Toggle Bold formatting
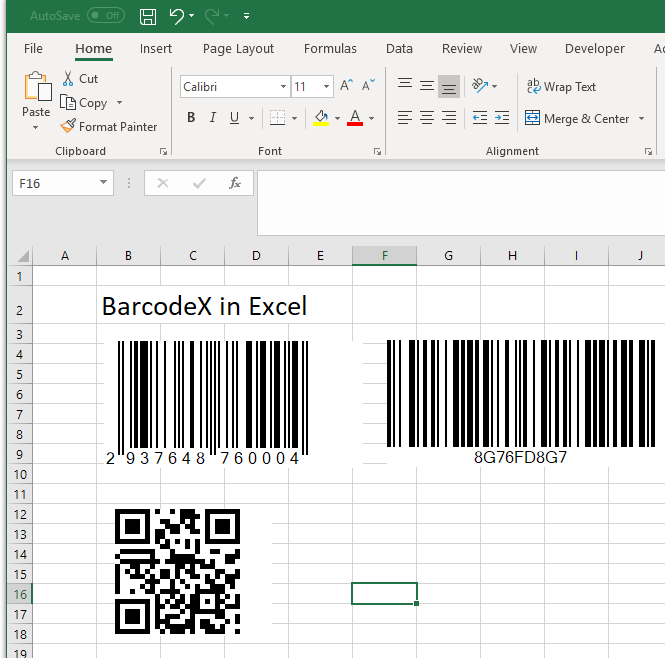This screenshot has width=665, height=658. 191,118
